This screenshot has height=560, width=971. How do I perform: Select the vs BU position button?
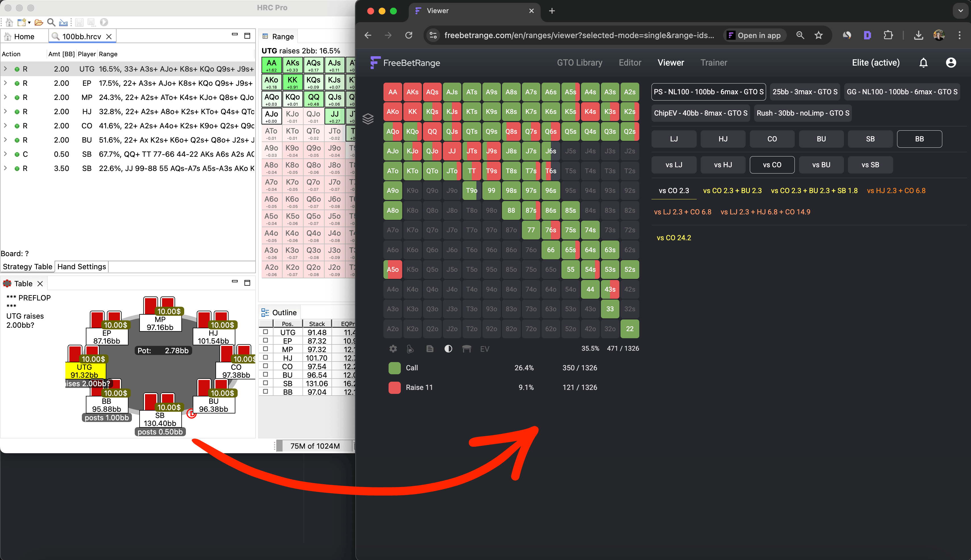pyautogui.click(x=821, y=165)
